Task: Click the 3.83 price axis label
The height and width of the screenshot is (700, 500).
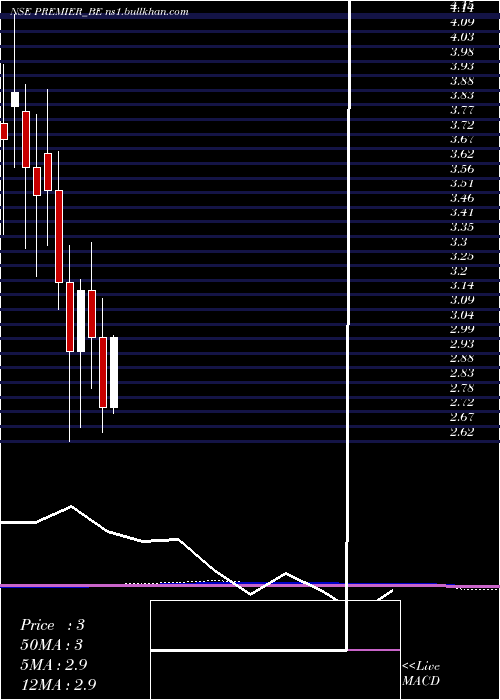Action: 462,95
